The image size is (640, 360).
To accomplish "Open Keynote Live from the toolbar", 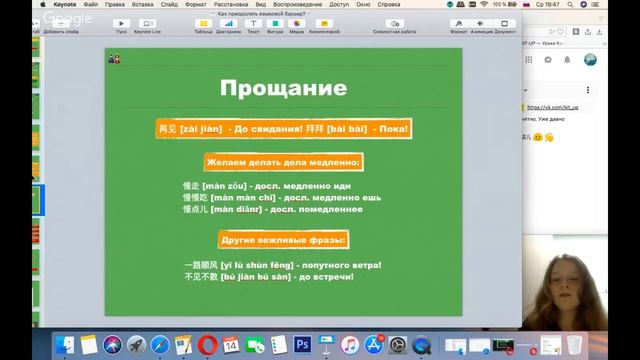I will point(147,24).
